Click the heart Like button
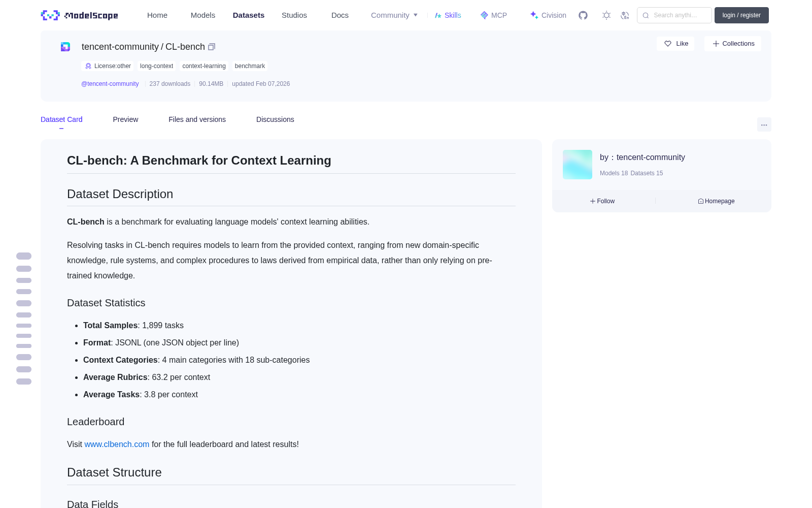Image resolution: width=812 pixels, height=508 pixels. 675,44
